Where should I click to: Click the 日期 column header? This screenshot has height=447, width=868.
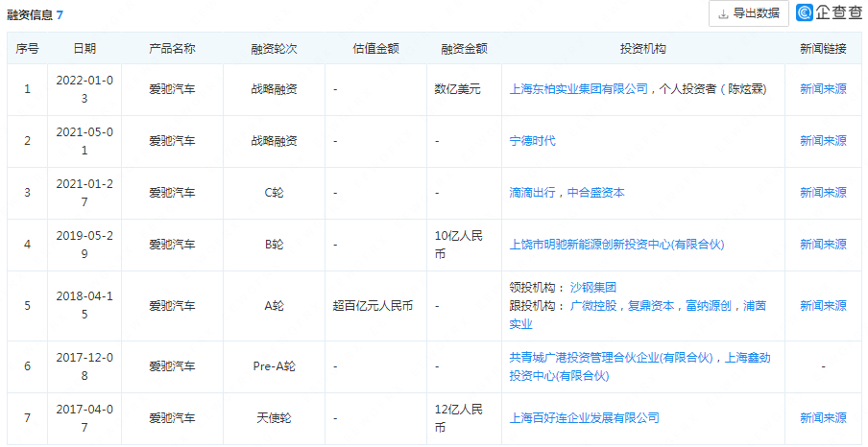tap(84, 49)
